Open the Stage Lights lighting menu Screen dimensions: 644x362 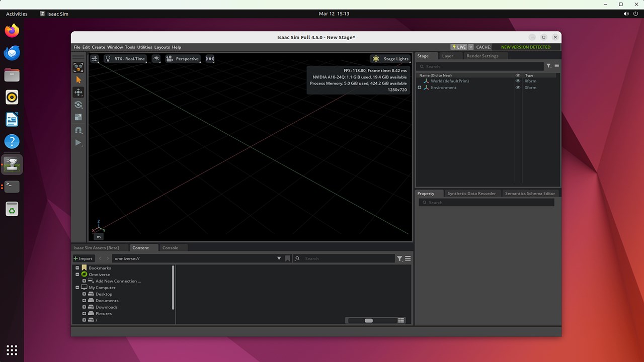point(390,59)
